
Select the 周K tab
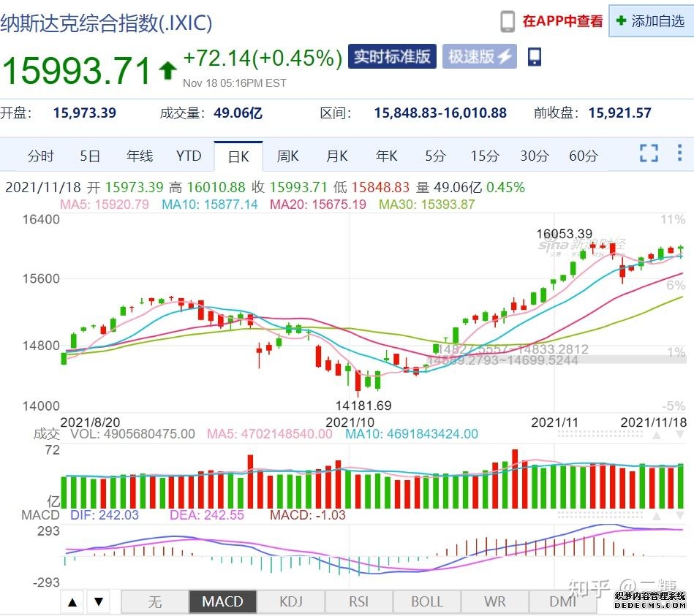287,156
